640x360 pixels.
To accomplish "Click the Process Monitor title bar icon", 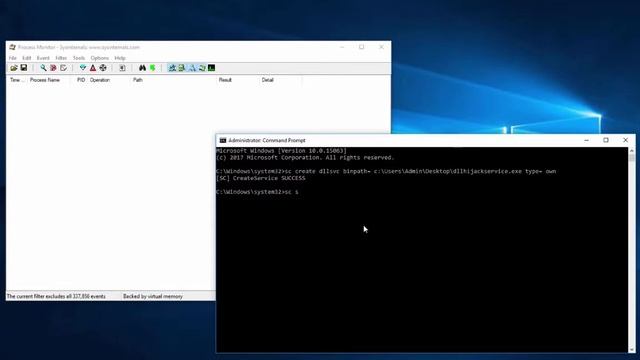I will point(12,47).
